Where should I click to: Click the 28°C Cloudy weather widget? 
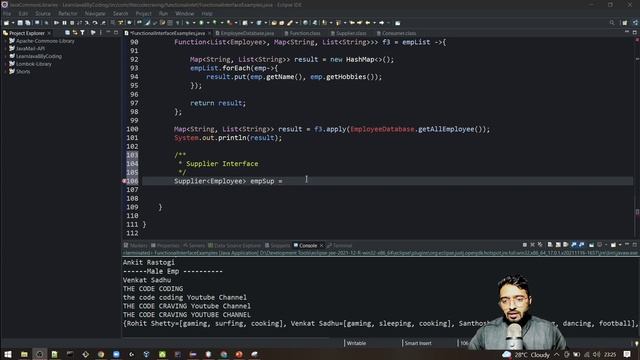coord(527,354)
